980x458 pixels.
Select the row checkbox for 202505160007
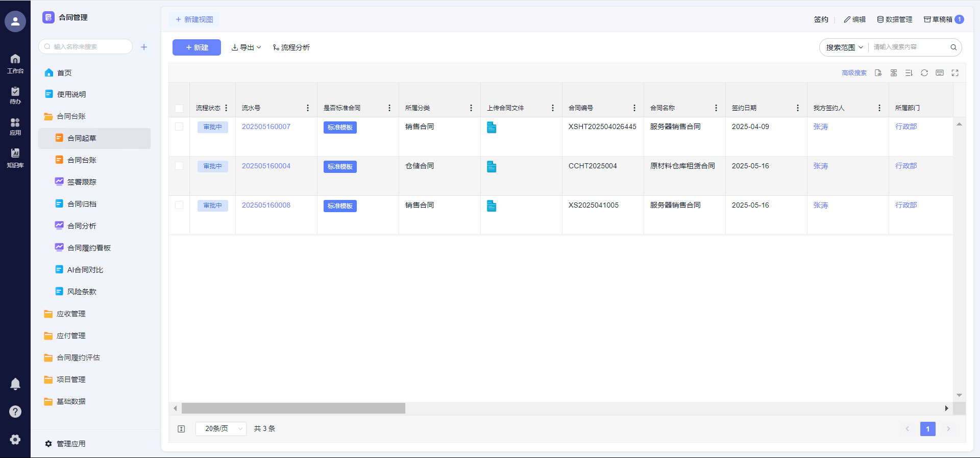179,126
